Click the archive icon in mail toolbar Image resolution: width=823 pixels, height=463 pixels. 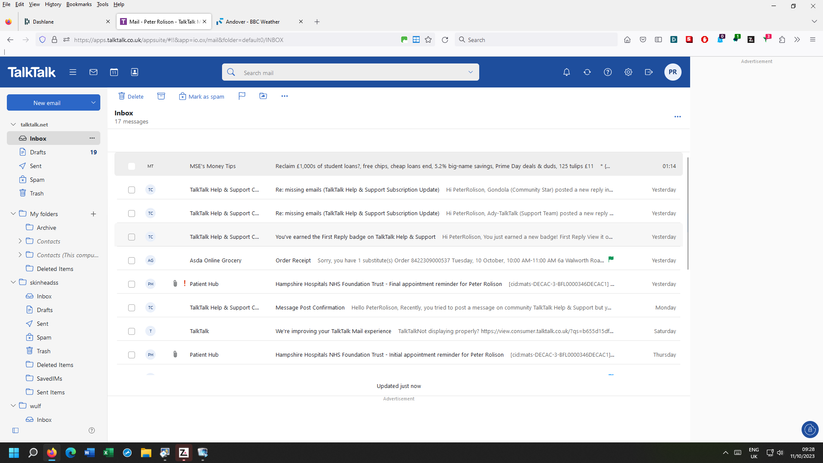[x=161, y=96]
